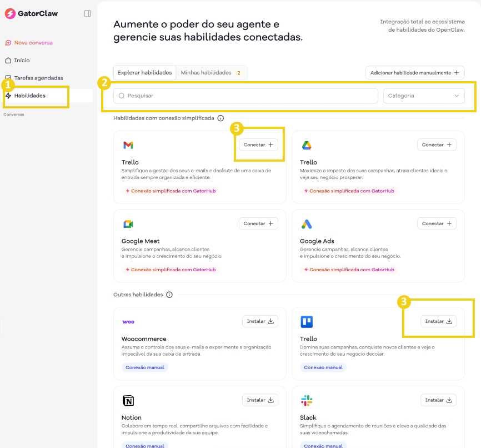Select the Google Meet icon

pyautogui.click(x=128, y=224)
